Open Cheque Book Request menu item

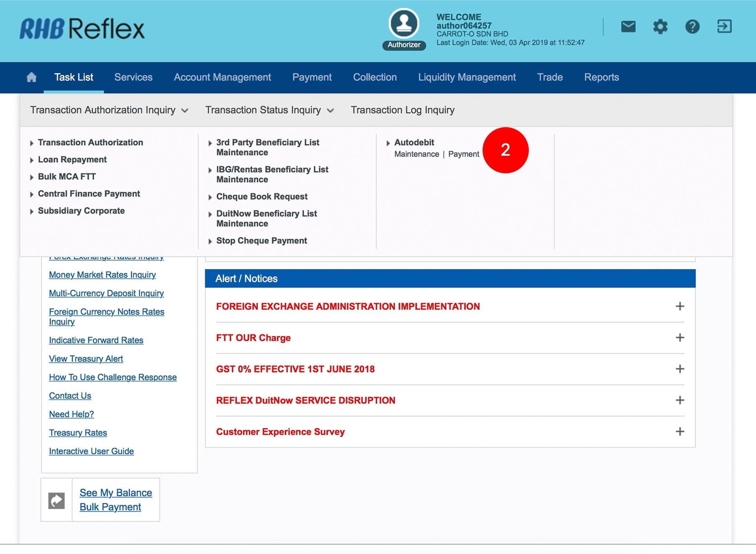262,196
